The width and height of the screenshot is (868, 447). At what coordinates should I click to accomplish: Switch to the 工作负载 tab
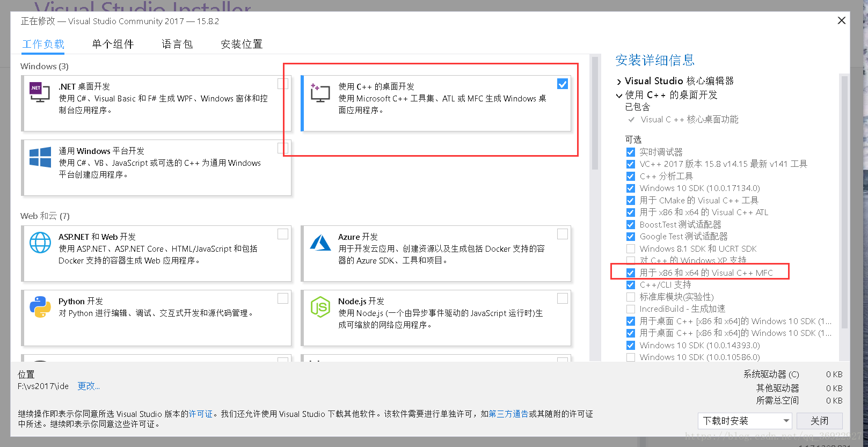[43, 44]
